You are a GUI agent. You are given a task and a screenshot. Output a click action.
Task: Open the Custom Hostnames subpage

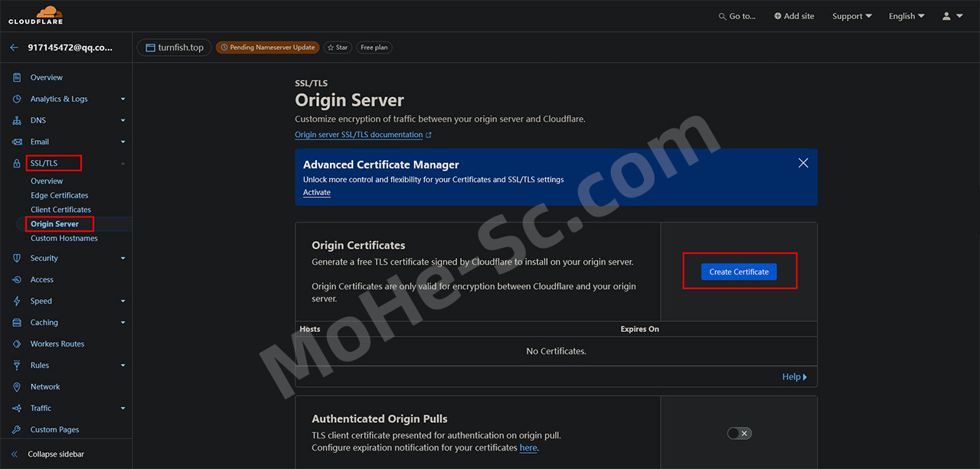[64, 239]
